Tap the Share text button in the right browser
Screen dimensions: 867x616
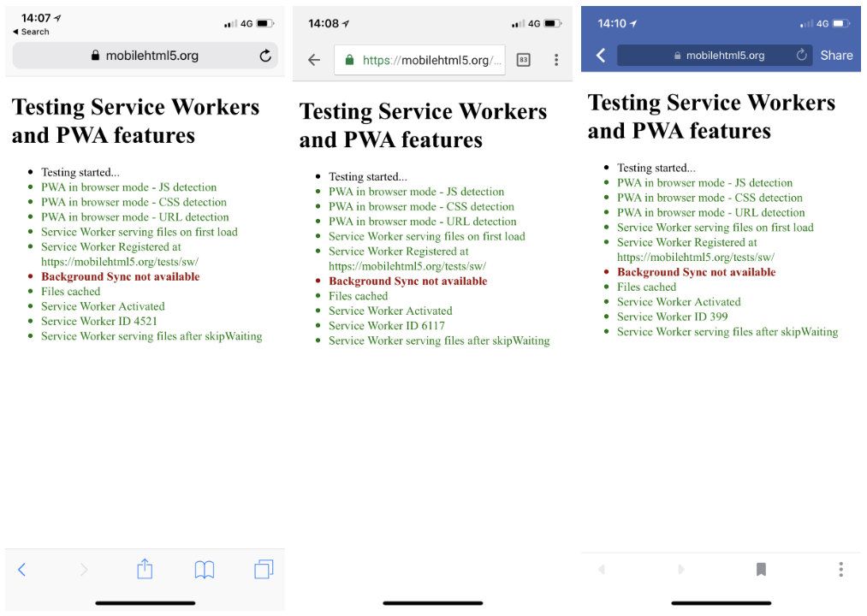835,55
